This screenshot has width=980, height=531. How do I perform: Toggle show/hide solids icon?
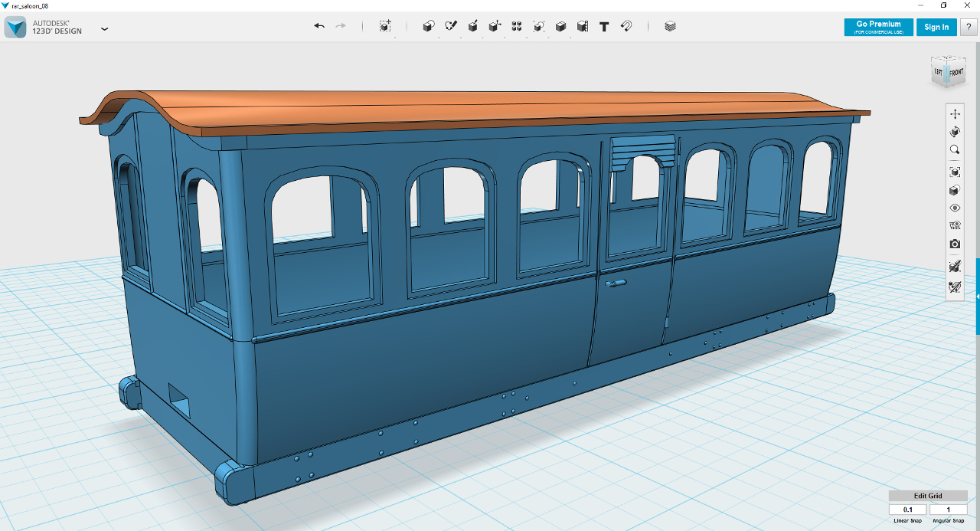955,267
